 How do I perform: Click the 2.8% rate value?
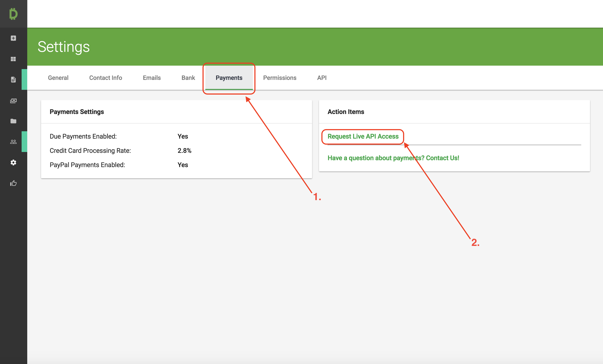pos(185,150)
